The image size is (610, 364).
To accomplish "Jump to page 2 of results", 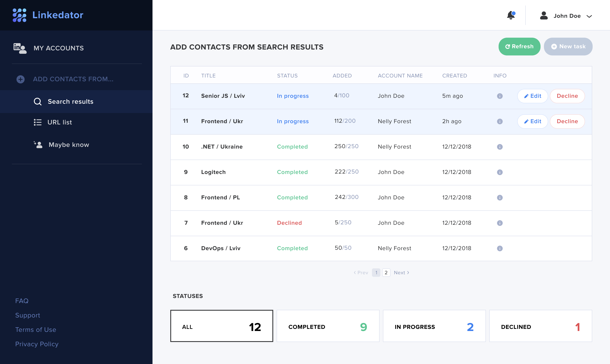I will pyautogui.click(x=386, y=273).
